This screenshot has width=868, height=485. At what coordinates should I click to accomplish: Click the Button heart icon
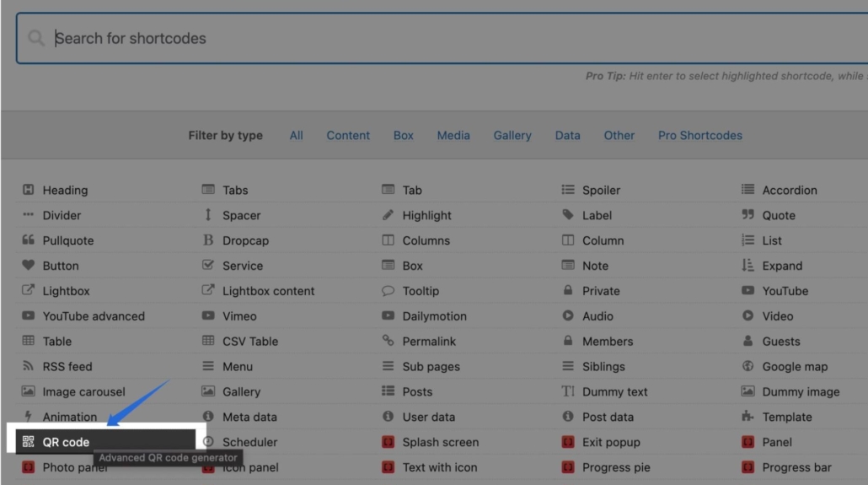pyautogui.click(x=29, y=265)
